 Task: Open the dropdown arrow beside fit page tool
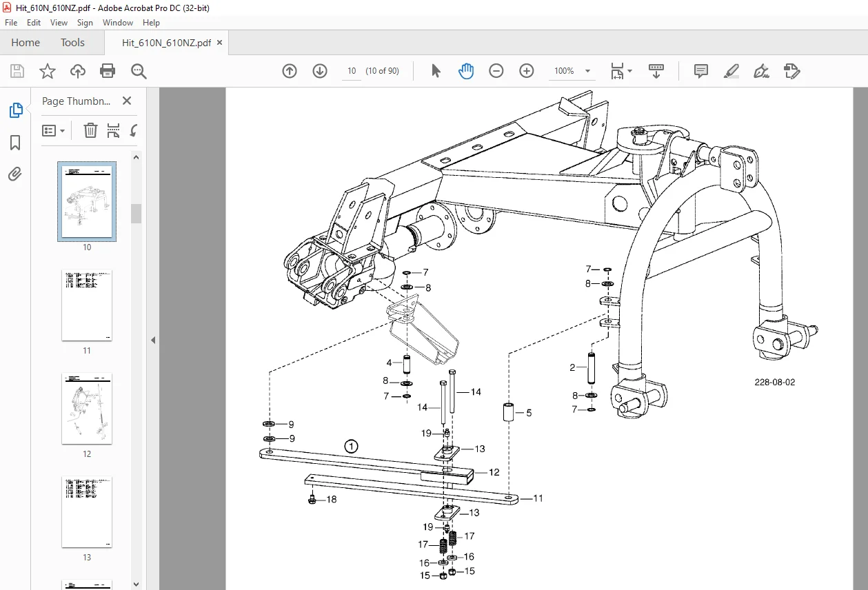coord(629,71)
